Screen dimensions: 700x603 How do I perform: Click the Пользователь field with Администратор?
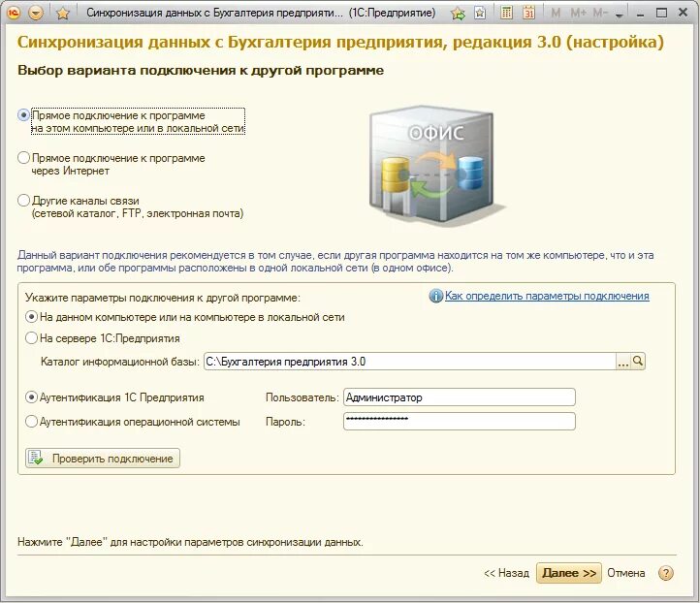(x=460, y=397)
